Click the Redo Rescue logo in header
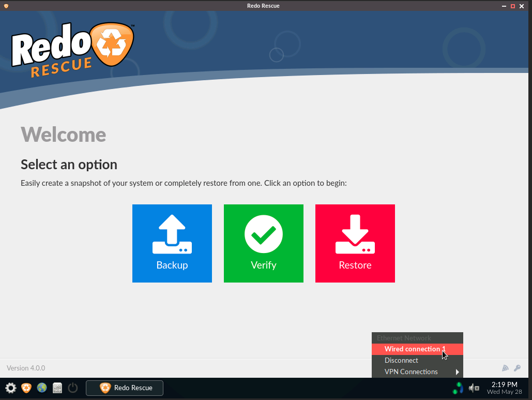This screenshot has height=400, width=532. pos(73,50)
